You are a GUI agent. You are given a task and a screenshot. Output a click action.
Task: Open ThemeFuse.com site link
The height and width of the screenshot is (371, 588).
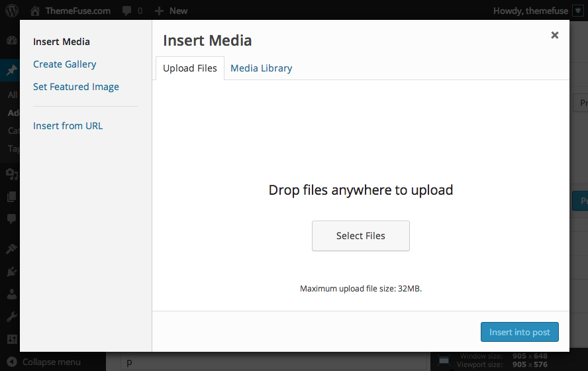pos(78,11)
